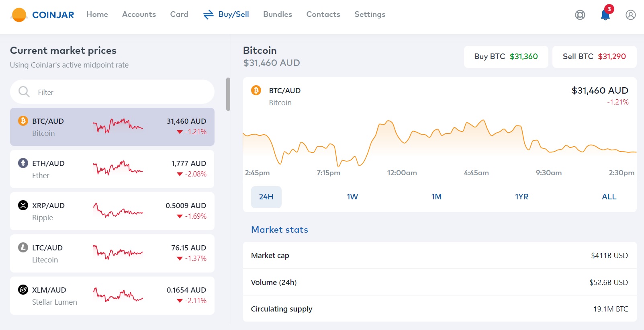Switch chart to 1YR range
The height and width of the screenshot is (330, 644).
click(521, 197)
